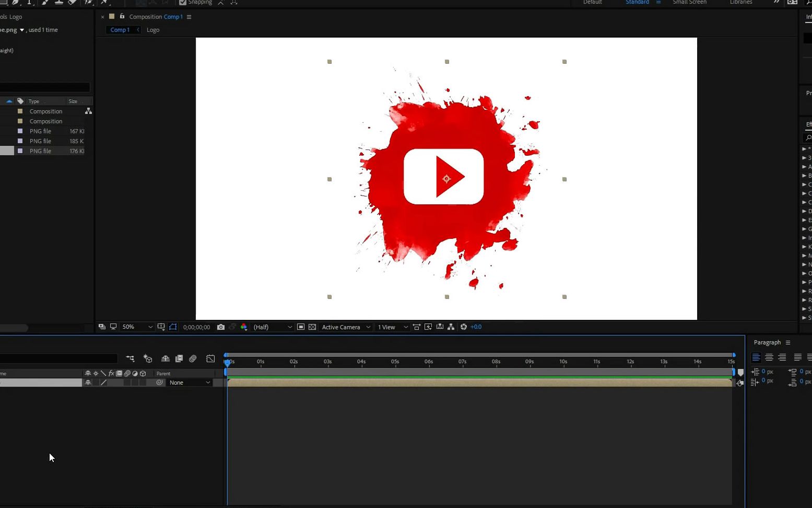Select left align text in Paragraph
Screen dimensions: 812x508
[756, 357]
